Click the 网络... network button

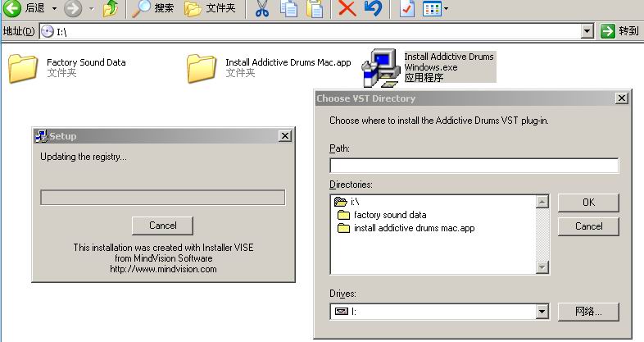pyautogui.click(x=588, y=312)
